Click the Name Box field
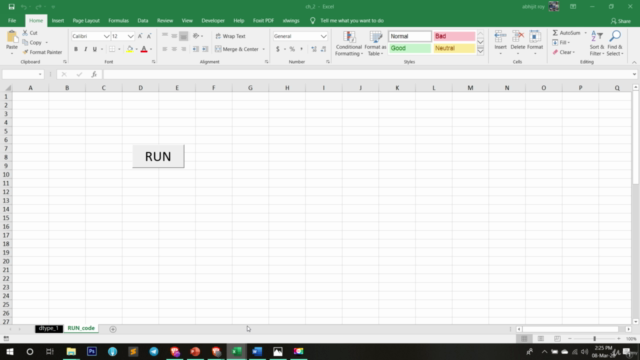This screenshot has width=640, height=360. click(x=22, y=74)
